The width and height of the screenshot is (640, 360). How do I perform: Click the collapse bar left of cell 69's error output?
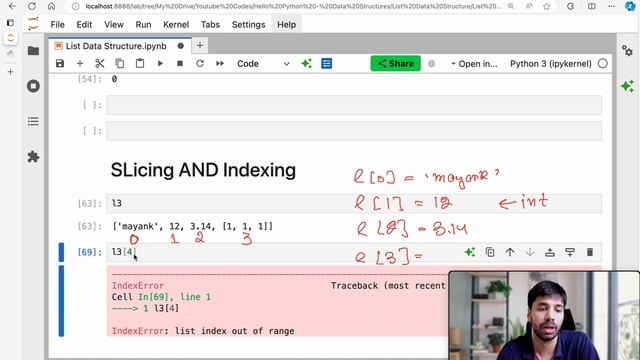tap(61, 301)
